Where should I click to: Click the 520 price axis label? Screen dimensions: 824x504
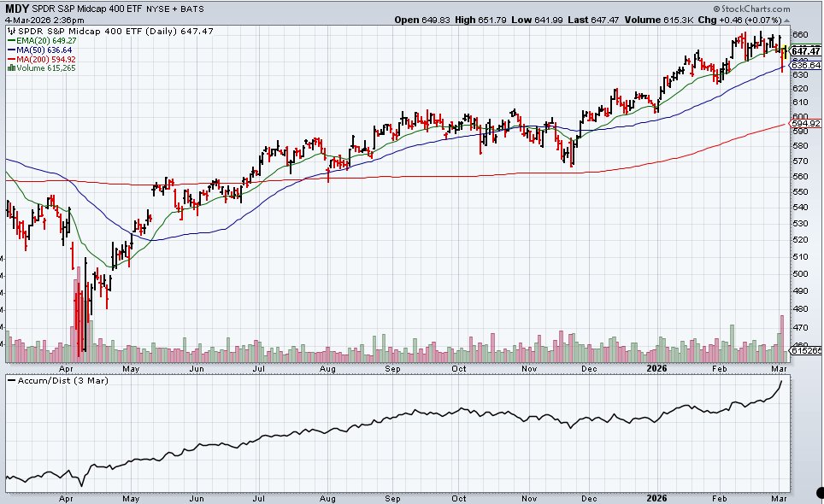(x=800, y=240)
